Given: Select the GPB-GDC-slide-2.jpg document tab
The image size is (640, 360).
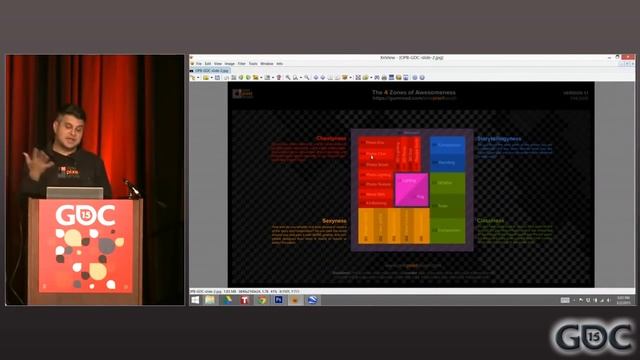Looking at the screenshot, I should (x=211, y=71).
